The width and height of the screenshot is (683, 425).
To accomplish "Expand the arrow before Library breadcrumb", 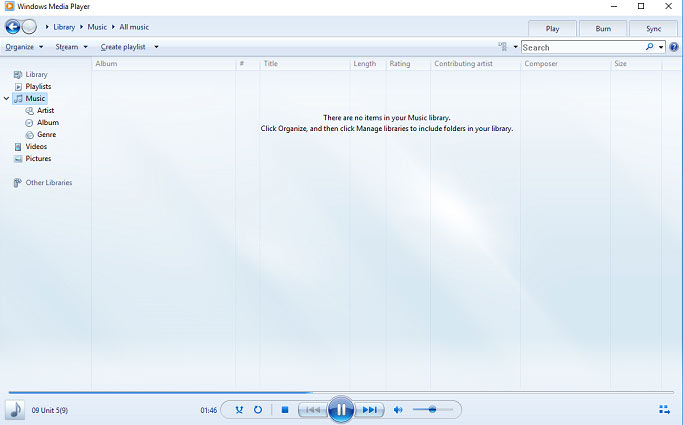I will [47, 27].
